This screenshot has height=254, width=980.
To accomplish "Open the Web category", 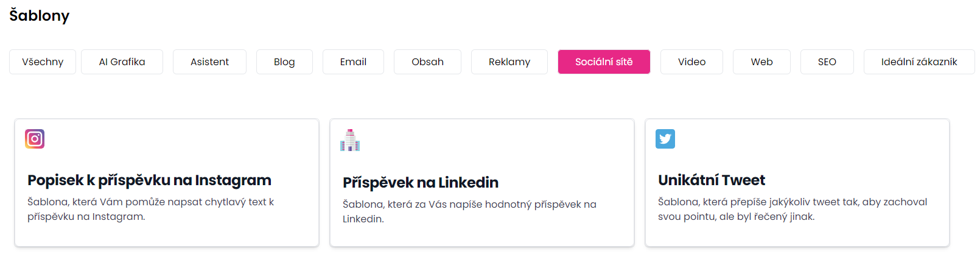I will (x=761, y=62).
